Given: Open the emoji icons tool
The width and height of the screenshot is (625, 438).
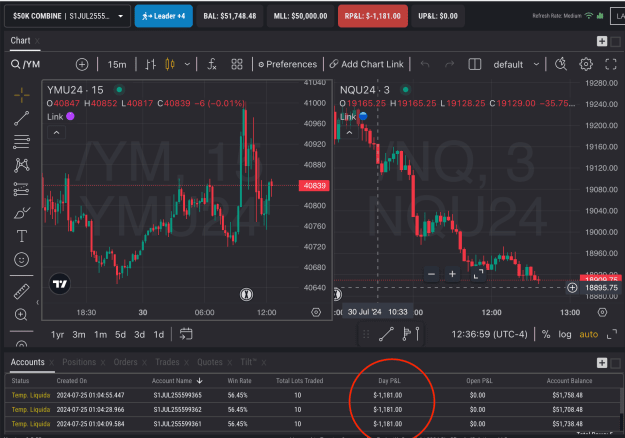Looking at the screenshot, I should (x=22, y=260).
